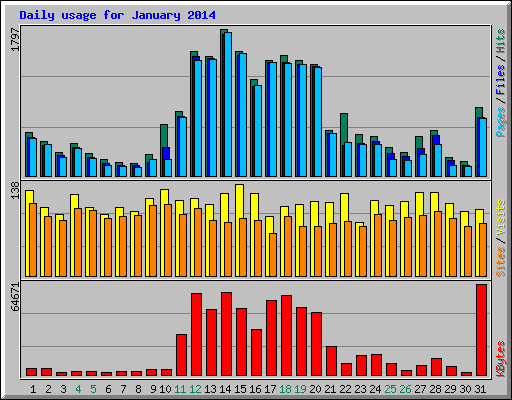
Task: Click the orange sites bar for day 17
Action: pos(273,255)
